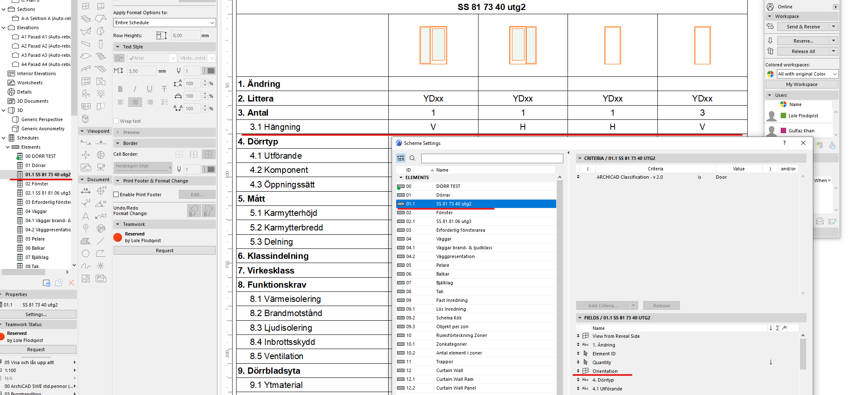Click the Underline text style icon
Viewport: 868px width, 395px height.
pos(149,89)
